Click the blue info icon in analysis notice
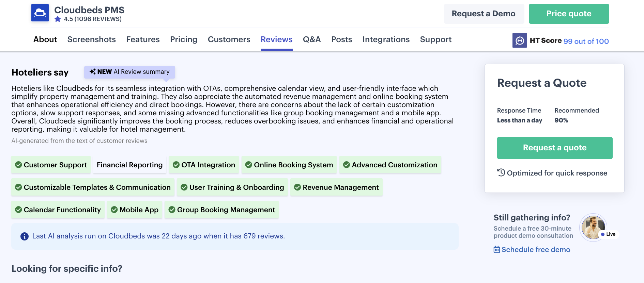The image size is (644, 283). click(x=25, y=236)
